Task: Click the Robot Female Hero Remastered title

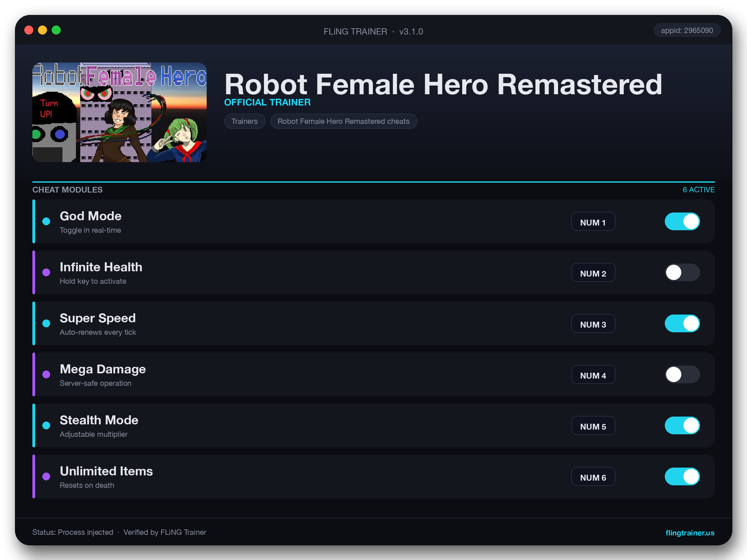Action: pyautogui.click(x=443, y=84)
